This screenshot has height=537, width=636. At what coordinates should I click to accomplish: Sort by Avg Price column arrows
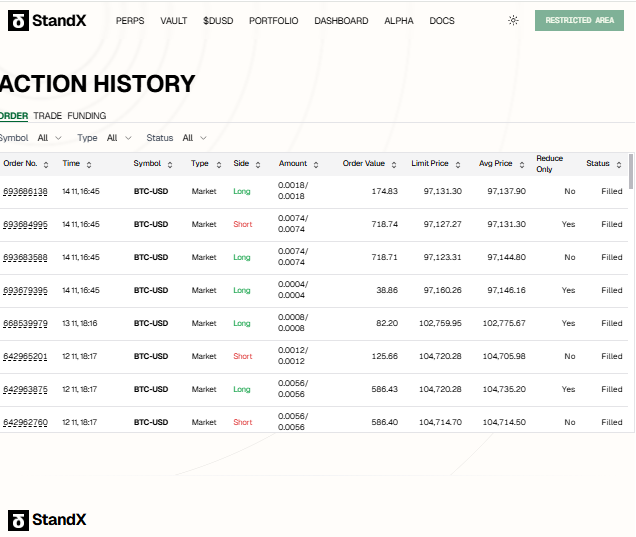tap(522, 164)
